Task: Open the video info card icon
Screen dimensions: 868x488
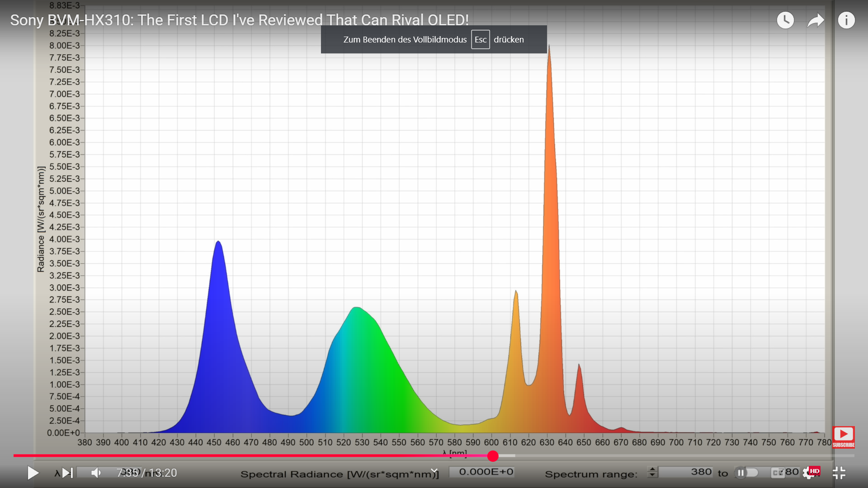Action: [x=846, y=20]
